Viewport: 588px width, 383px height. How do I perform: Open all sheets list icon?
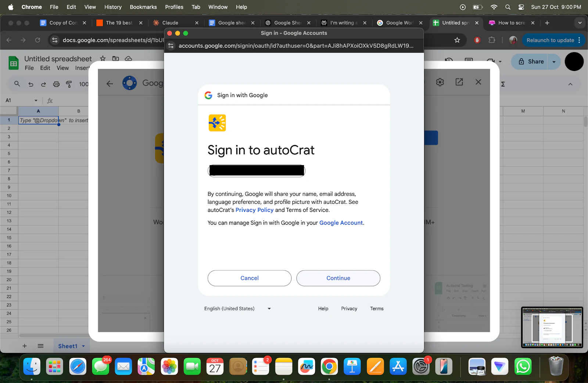click(41, 346)
